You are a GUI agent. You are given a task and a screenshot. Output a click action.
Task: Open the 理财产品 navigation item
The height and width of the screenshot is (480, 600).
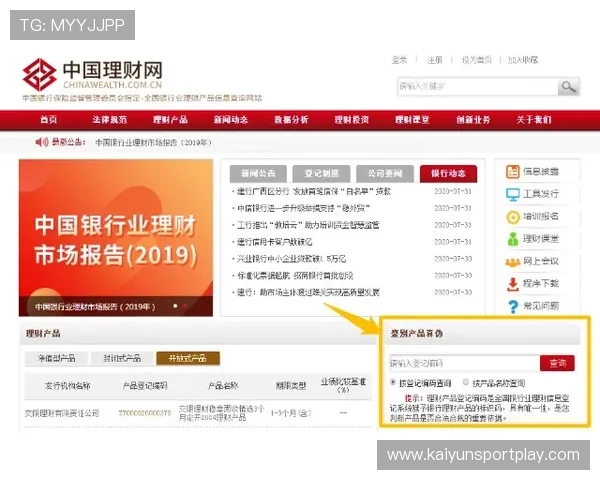point(170,120)
